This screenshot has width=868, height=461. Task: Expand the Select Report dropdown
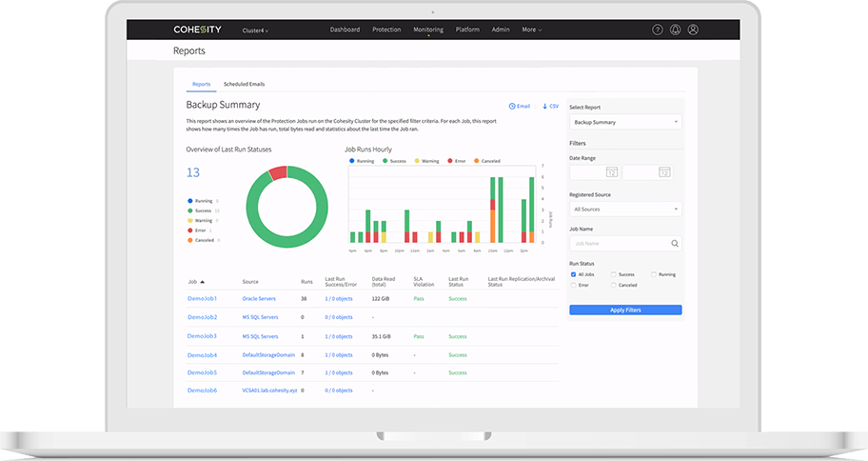(625, 122)
